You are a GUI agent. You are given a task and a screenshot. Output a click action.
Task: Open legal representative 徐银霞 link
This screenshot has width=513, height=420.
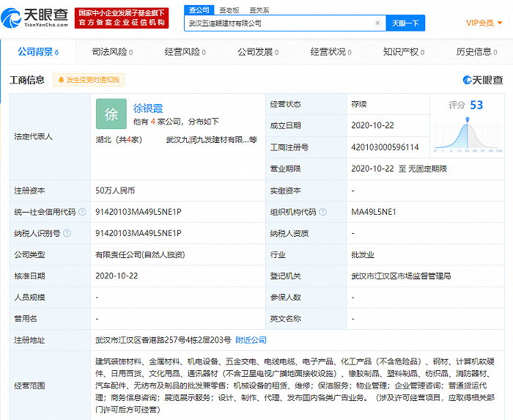point(148,108)
